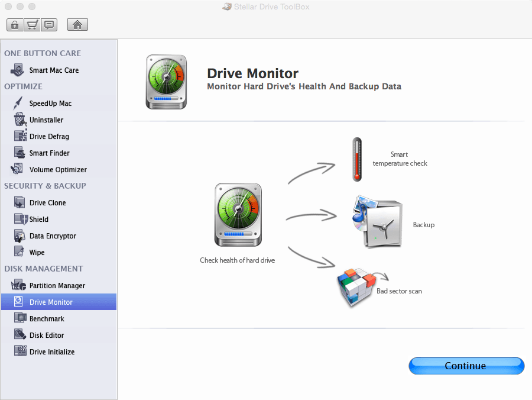Click the Drive Clone sidebar icon
This screenshot has height=400, width=532.
tap(20, 202)
